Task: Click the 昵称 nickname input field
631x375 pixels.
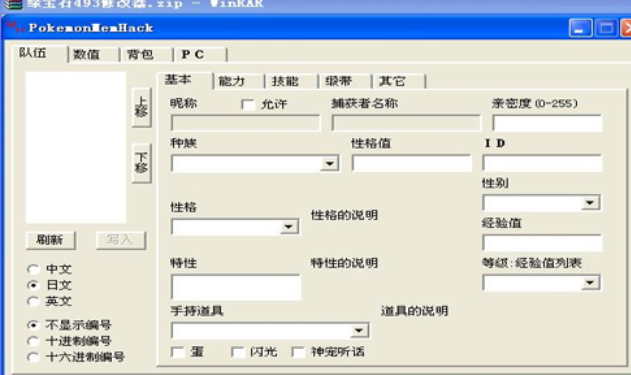Action: tap(245, 123)
